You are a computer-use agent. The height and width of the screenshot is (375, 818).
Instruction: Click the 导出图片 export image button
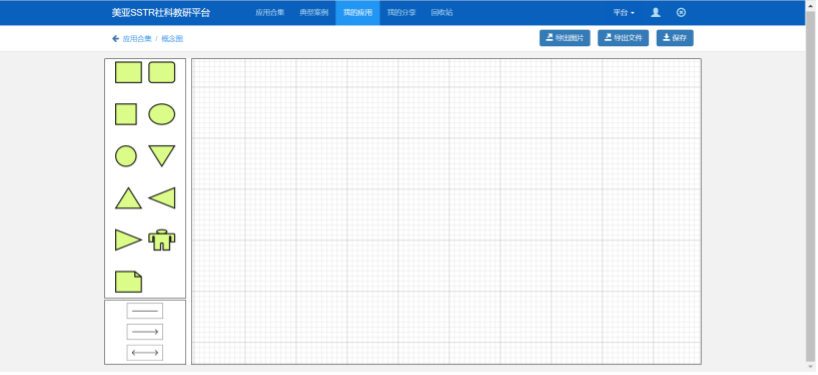click(x=565, y=38)
